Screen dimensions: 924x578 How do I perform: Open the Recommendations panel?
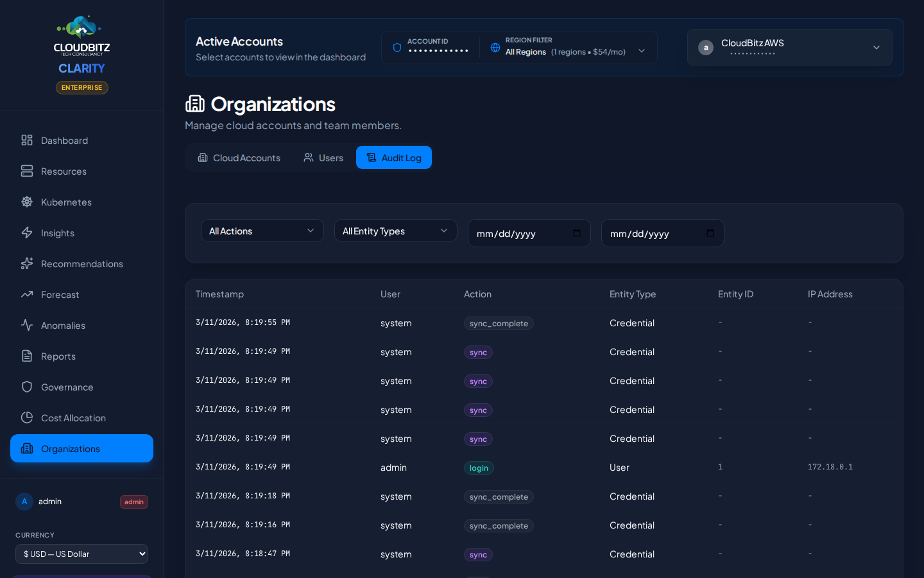click(x=26, y=263)
